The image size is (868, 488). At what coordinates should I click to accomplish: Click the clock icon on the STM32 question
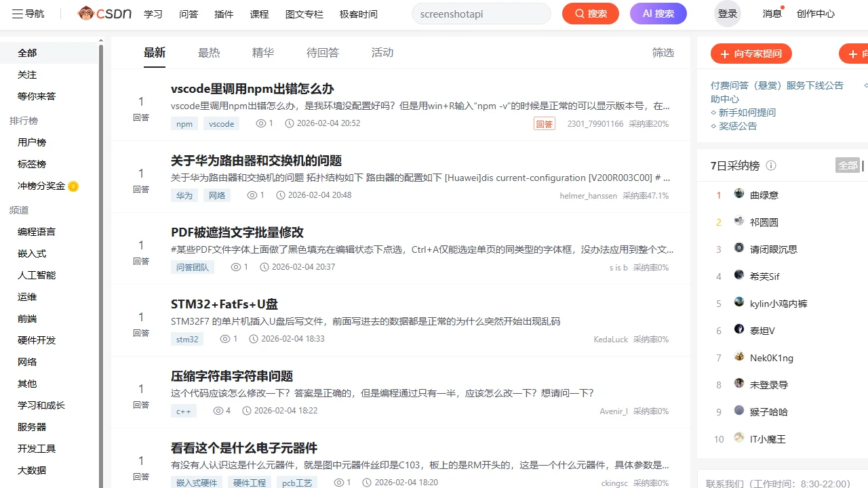[x=254, y=339]
